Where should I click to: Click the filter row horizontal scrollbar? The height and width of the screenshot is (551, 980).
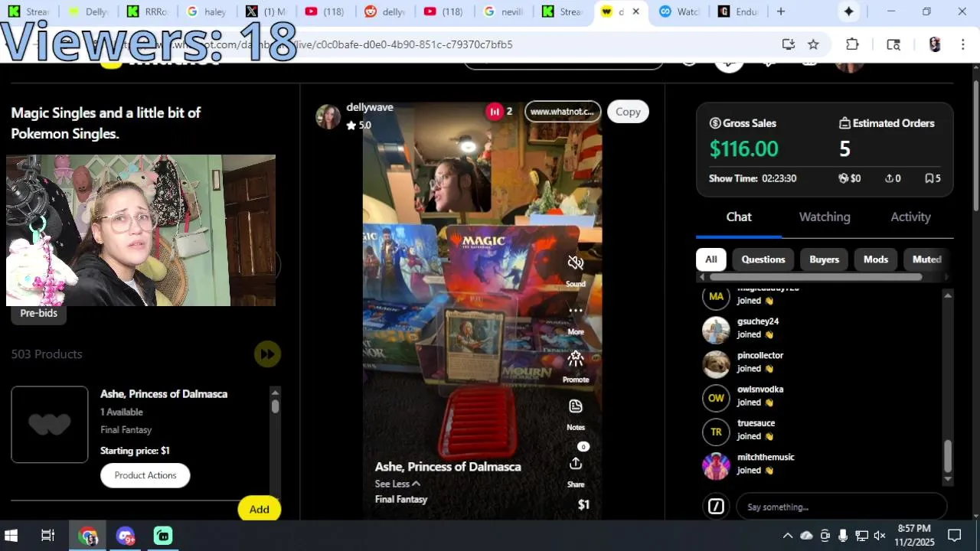[x=816, y=277]
